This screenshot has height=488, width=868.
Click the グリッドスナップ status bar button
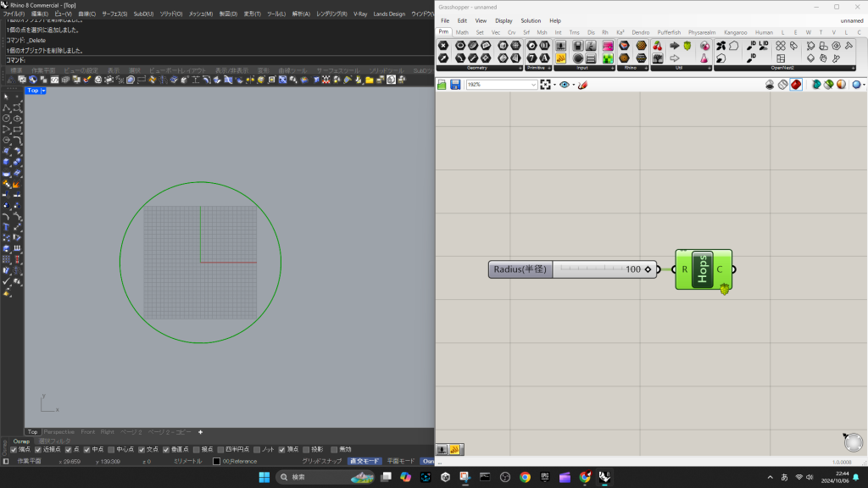click(323, 461)
